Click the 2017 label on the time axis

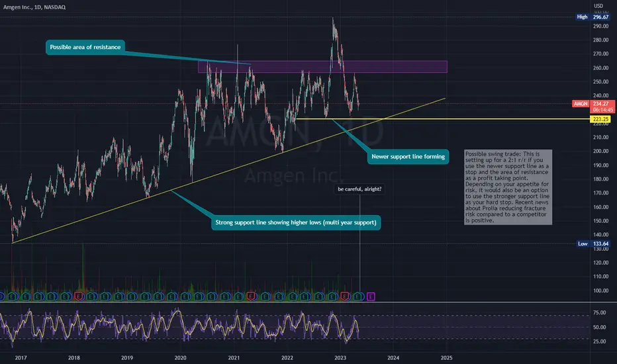[x=21, y=357]
